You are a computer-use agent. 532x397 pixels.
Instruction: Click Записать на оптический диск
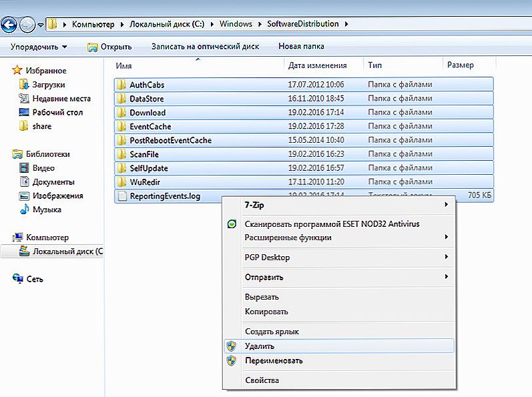[206, 47]
